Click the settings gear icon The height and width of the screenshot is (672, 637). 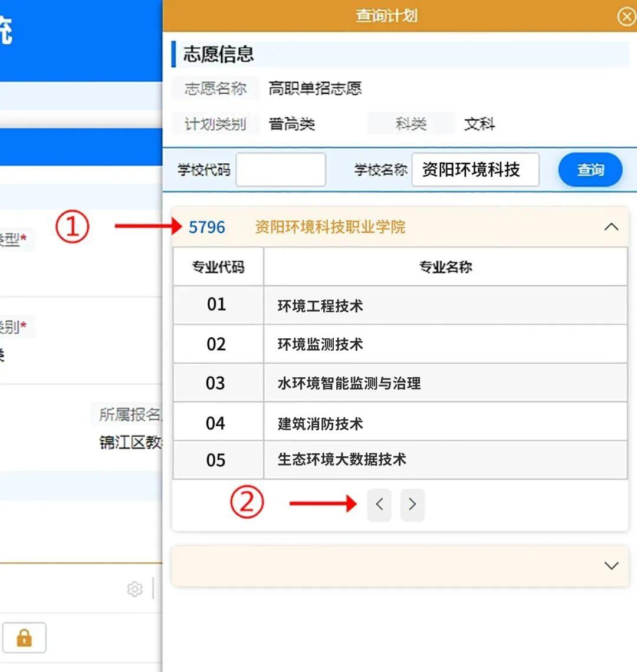pyautogui.click(x=135, y=589)
